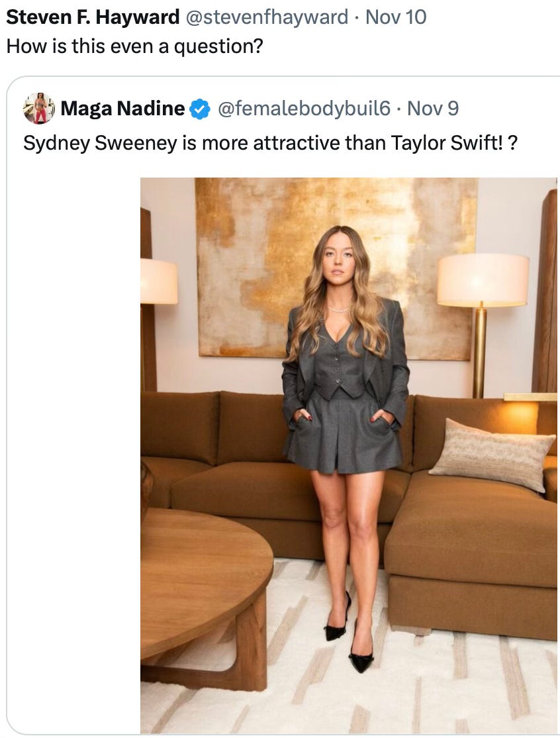The image size is (560, 738).
Task: Select the 'How is this even a question?' text
Action: 134,46
